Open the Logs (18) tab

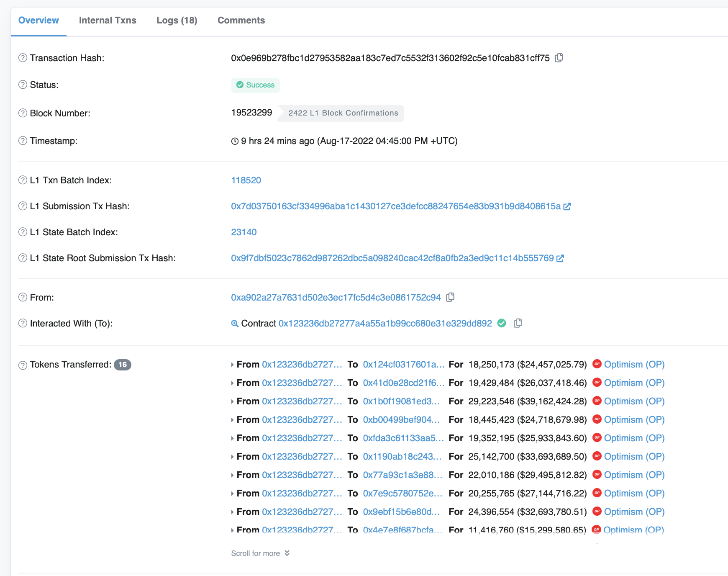tap(177, 21)
